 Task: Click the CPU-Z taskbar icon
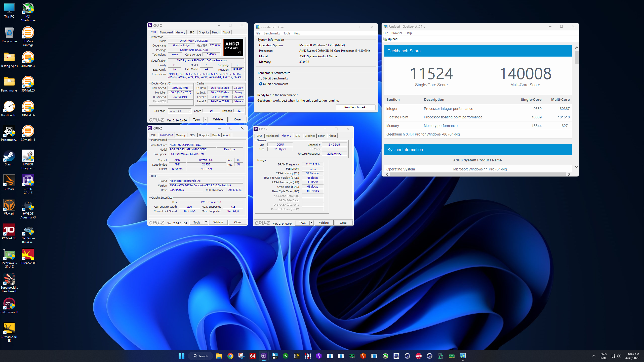[263, 356]
